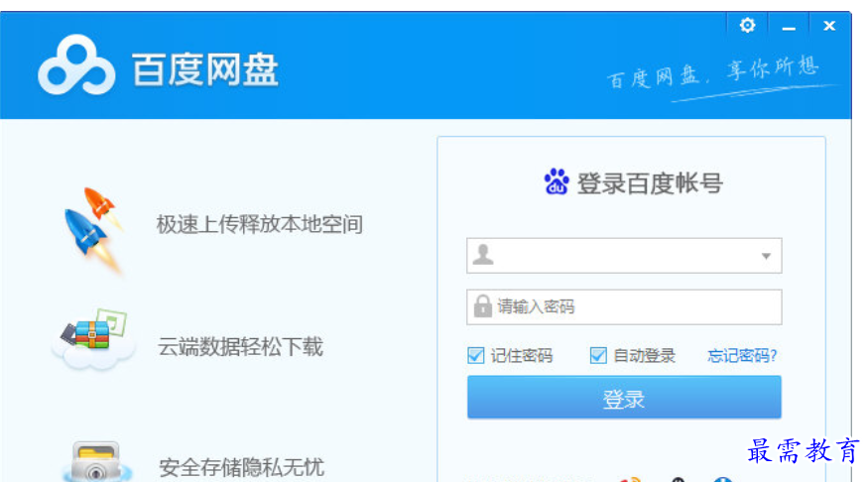Toggle the 自动登录 checkbox
868x482 pixels.
(x=598, y=355)
